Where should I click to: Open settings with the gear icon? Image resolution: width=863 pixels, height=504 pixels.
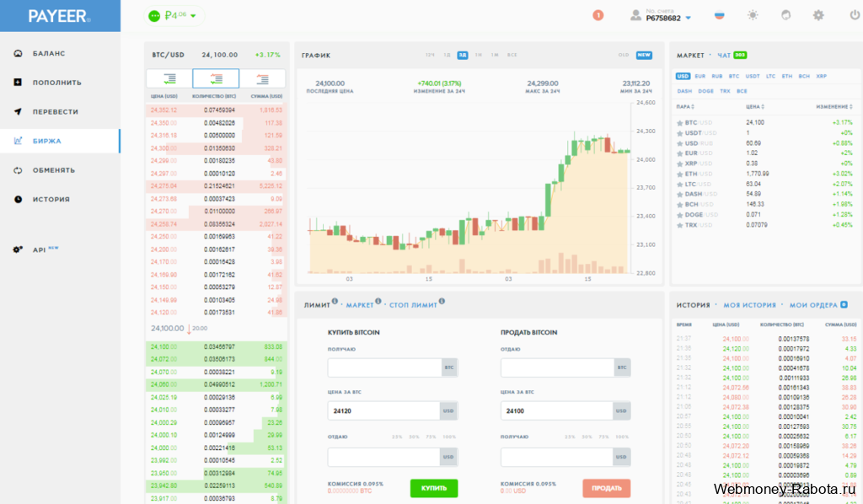818,15
